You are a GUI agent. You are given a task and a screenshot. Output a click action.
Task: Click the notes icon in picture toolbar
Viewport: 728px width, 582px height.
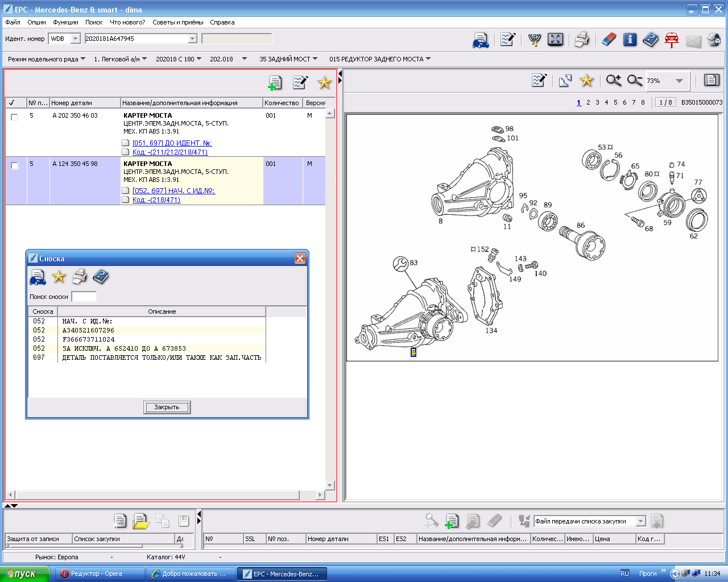tap(539, 80)
